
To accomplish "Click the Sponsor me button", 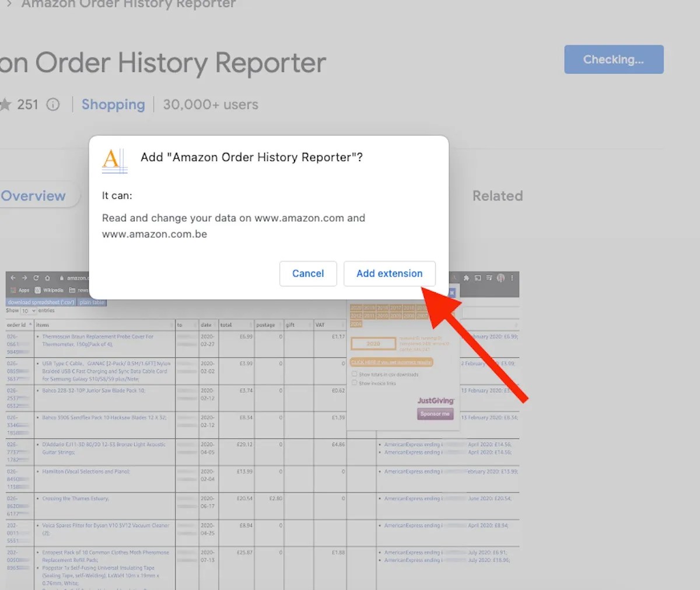I will [x=435, y=414].
